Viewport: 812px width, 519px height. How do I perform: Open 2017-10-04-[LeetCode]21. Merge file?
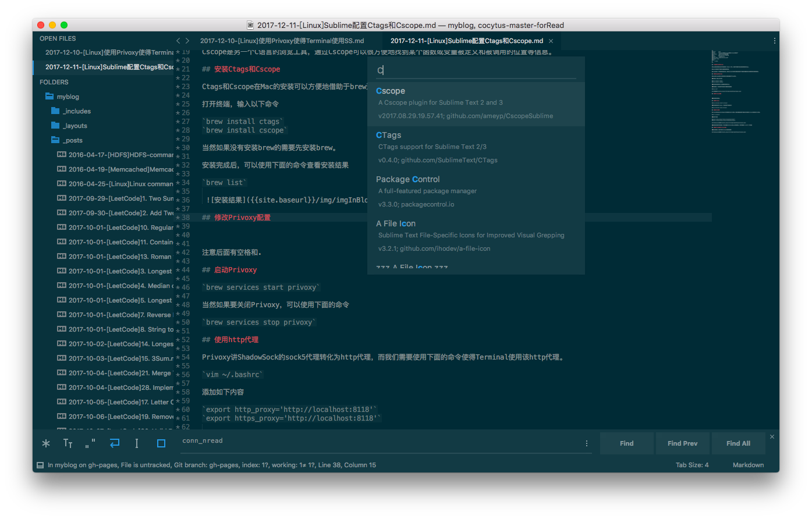pyautogui.click(x=121, y=373)
